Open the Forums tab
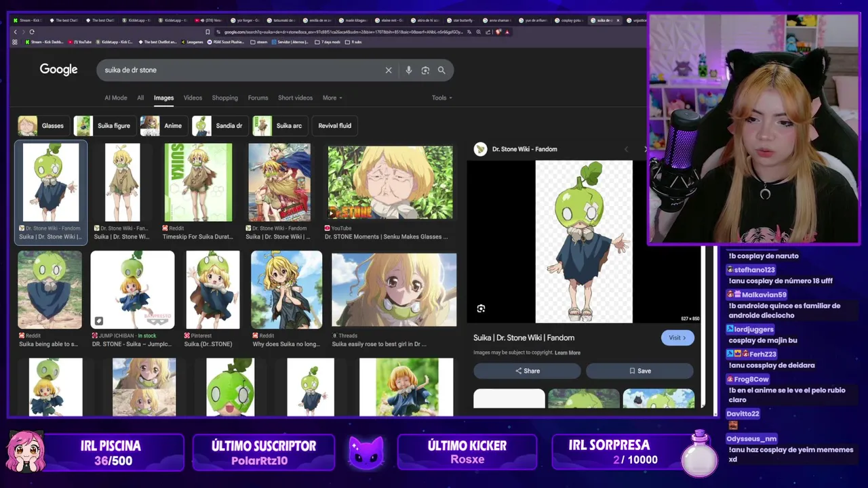 click(258, 98)
